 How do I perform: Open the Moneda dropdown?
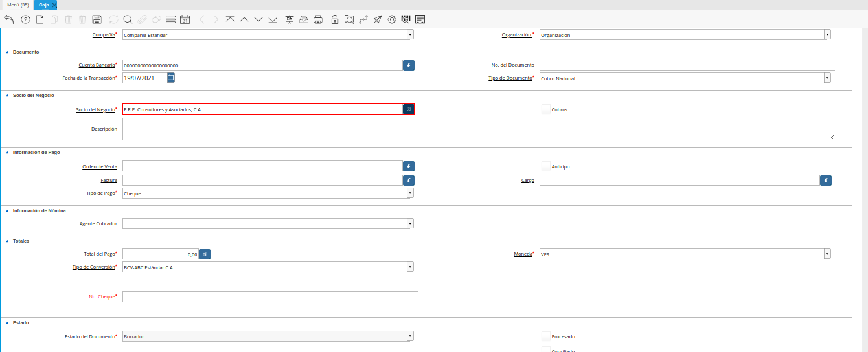(827, 254)
